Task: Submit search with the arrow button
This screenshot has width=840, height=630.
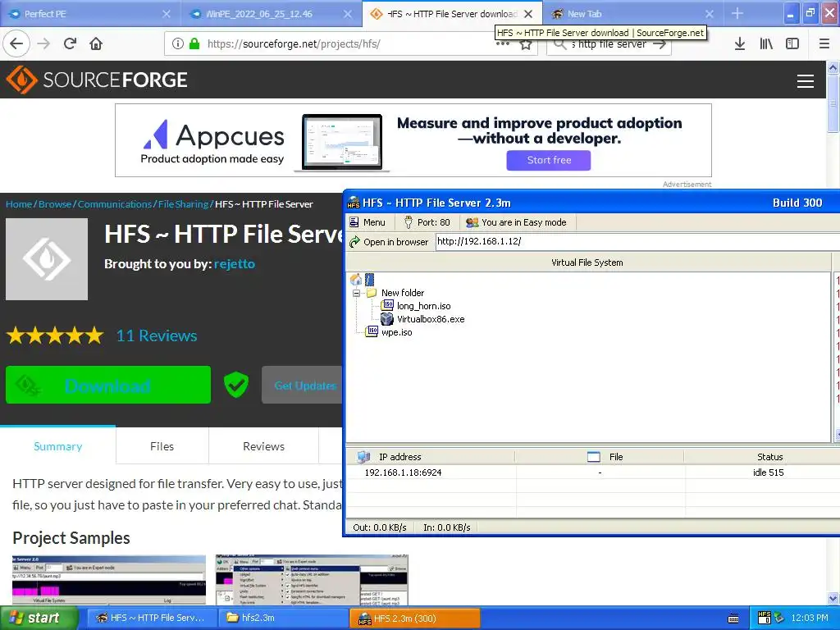Action: (x=660, y=44)
